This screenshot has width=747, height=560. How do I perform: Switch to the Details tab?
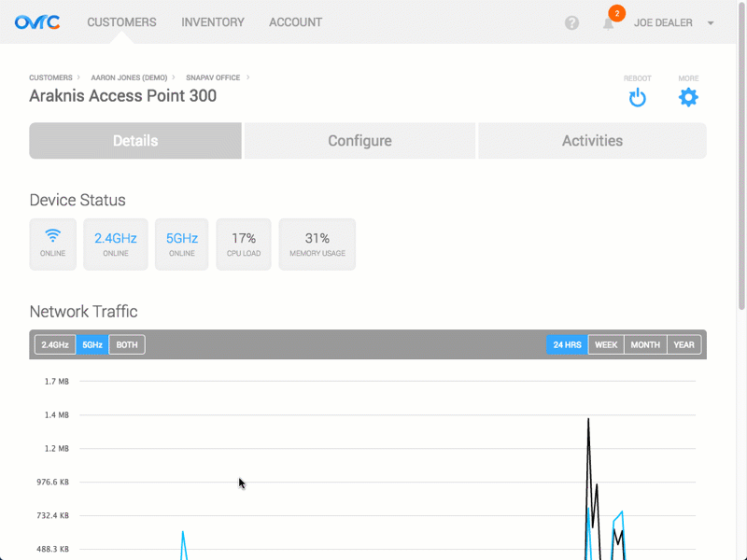click(x=135, y=141)
